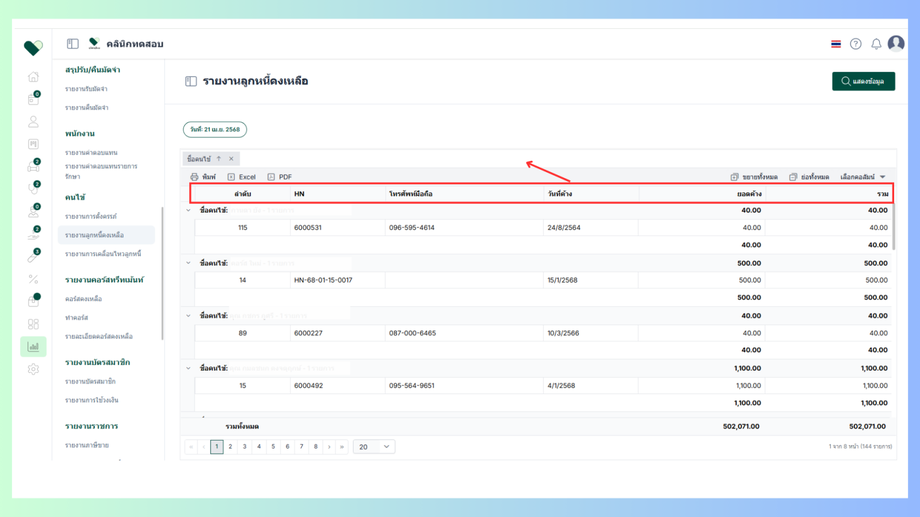
Task: Collapse the first ชื่อคนไข้ group row
Action: coord(188,210)
